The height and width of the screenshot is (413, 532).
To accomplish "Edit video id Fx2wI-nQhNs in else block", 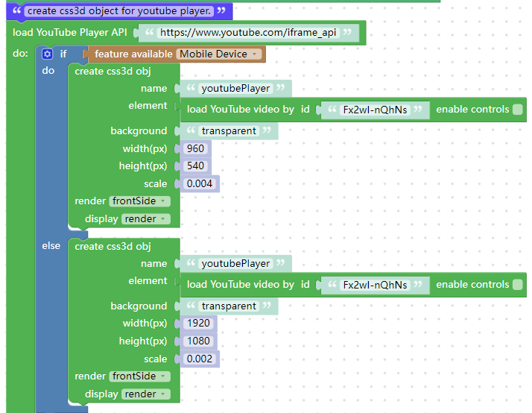I will point(375,285).
